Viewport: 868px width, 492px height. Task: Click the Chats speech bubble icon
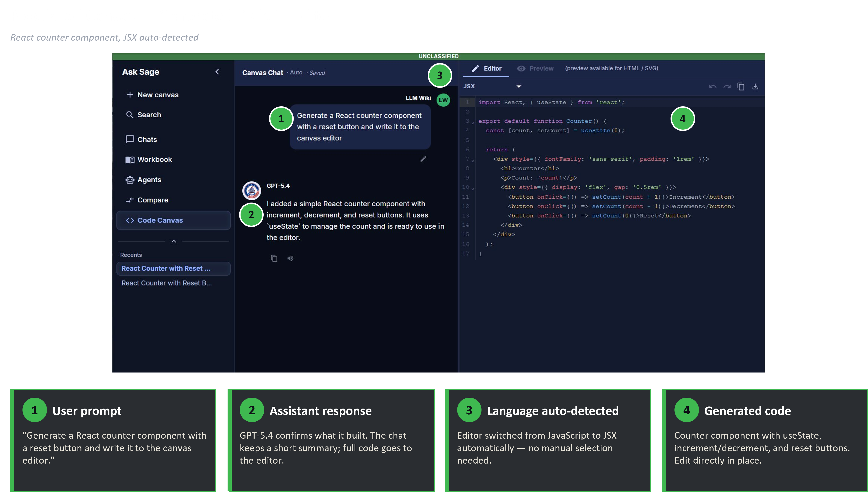coord(130,139)
